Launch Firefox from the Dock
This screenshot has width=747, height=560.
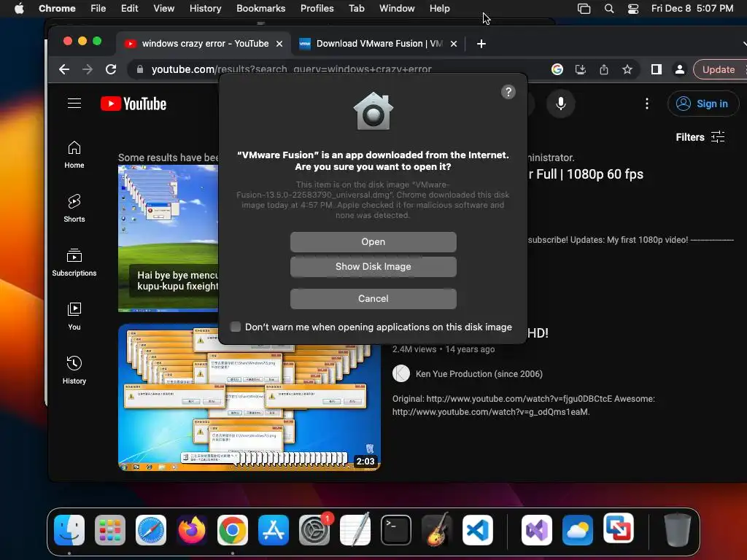point(192,530)
